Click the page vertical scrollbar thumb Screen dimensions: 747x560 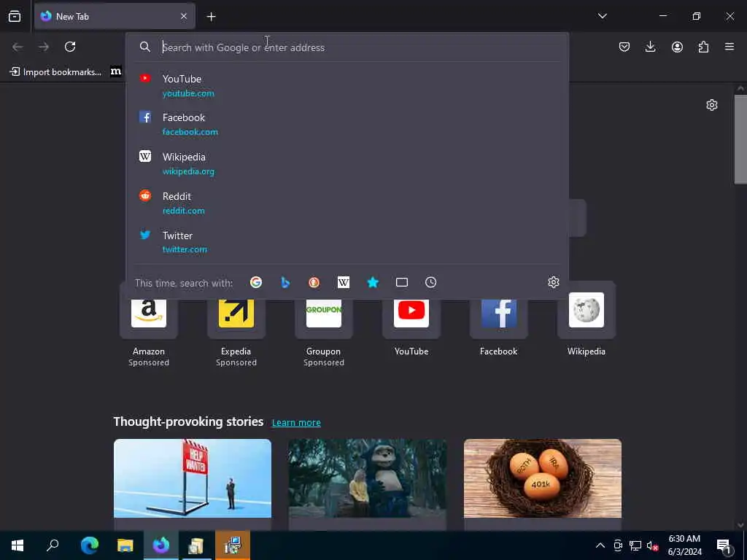(x=740, y=139)
